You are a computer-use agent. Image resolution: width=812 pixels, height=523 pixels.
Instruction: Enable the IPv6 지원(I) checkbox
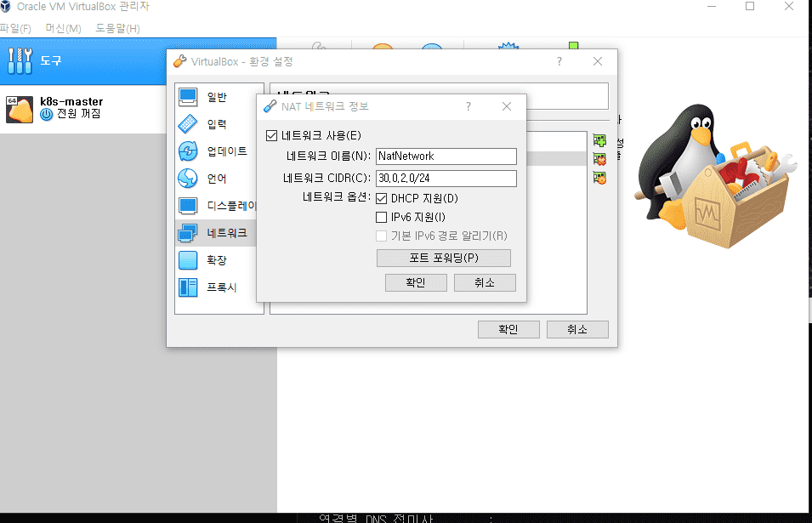(x=381, y=217)
